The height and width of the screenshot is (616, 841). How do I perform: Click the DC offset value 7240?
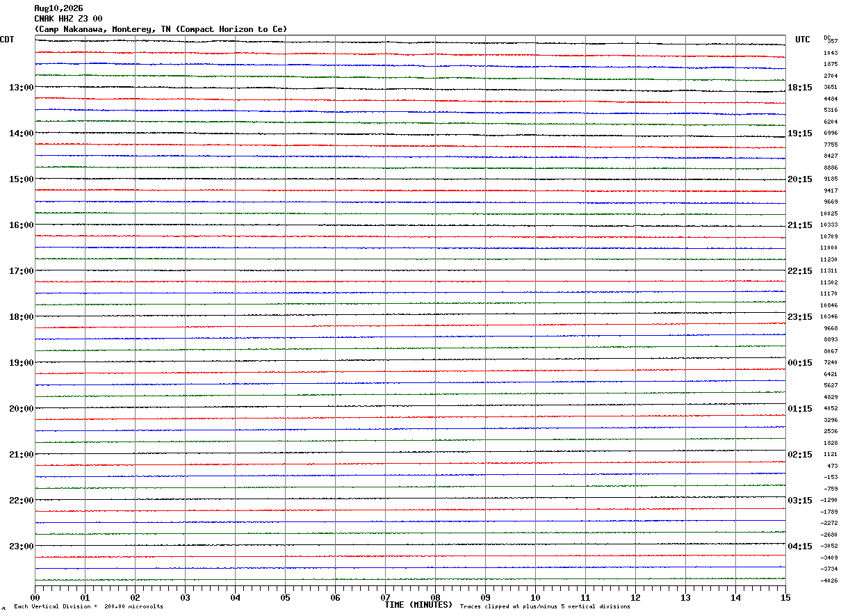tap(831, 363)
